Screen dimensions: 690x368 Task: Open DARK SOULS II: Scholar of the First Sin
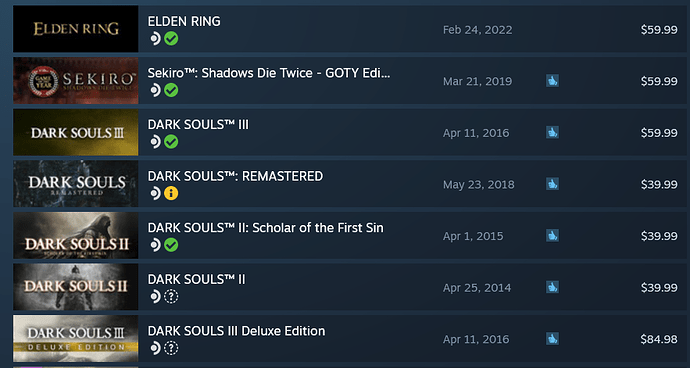click(265, 228)
